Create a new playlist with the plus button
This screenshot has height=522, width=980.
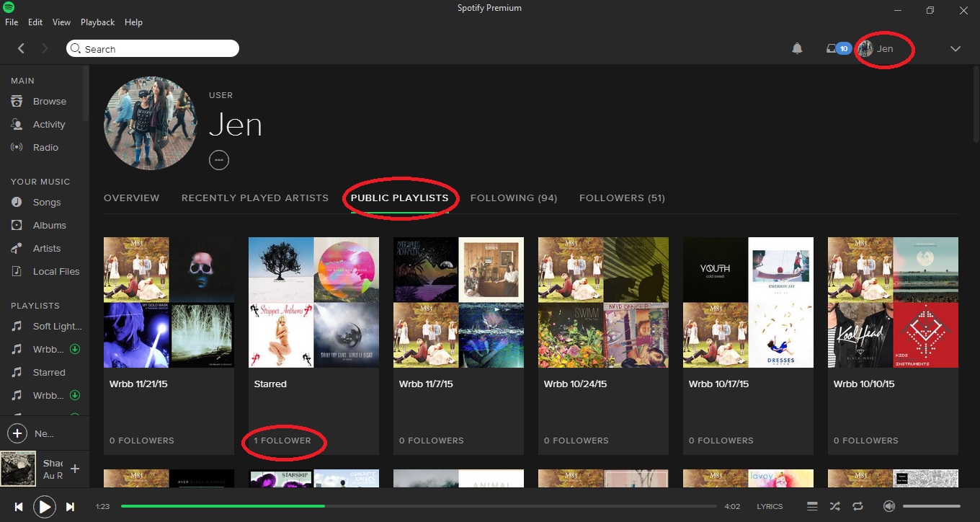(x=17, y=433)
